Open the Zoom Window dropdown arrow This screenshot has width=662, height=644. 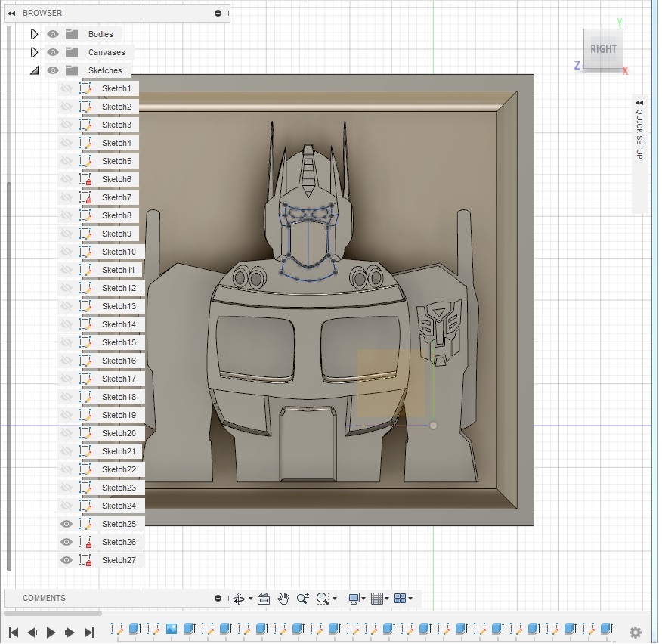[335, 599]
